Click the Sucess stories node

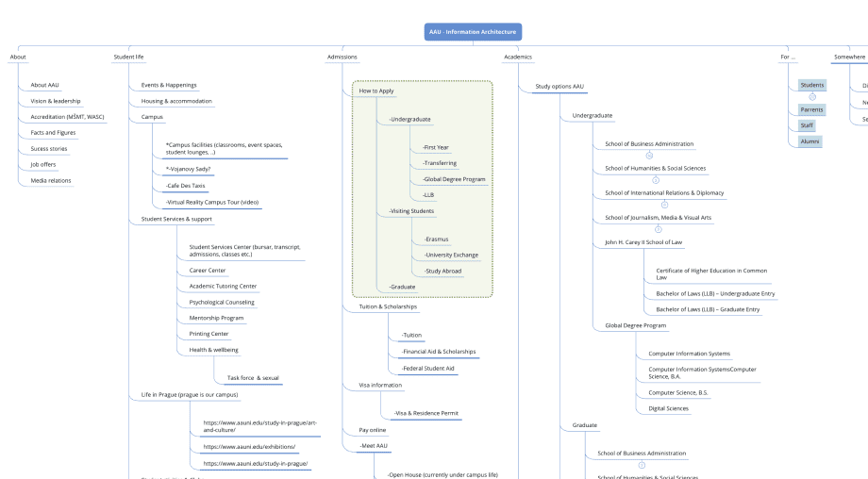[x=49, y=149]
